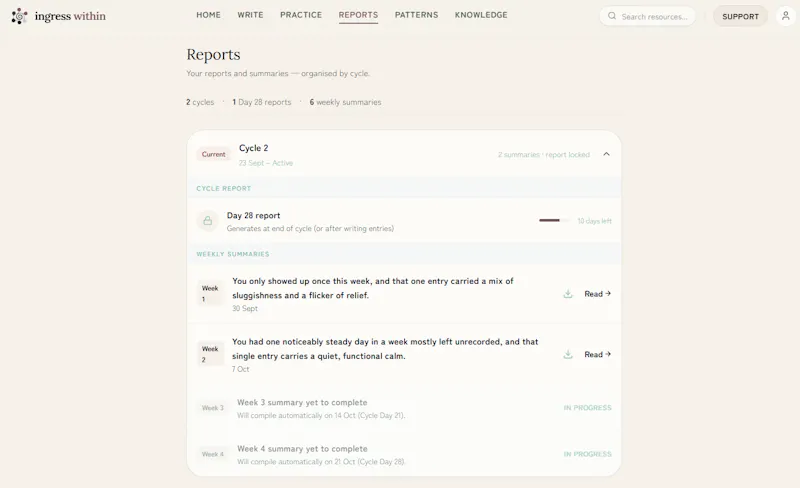
Task: Click the Cycle 2 header title
Action: point(254,148)
